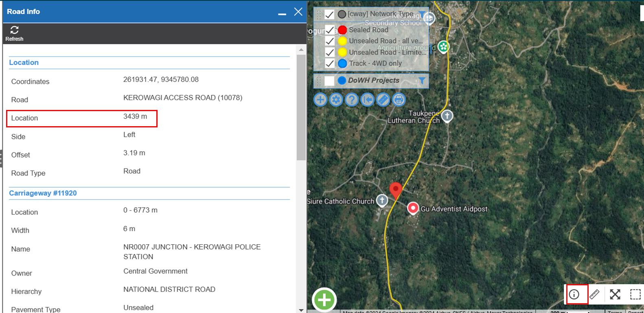
Task: Click the red Sealed Road swatch
Action: [x=342, y=30]
